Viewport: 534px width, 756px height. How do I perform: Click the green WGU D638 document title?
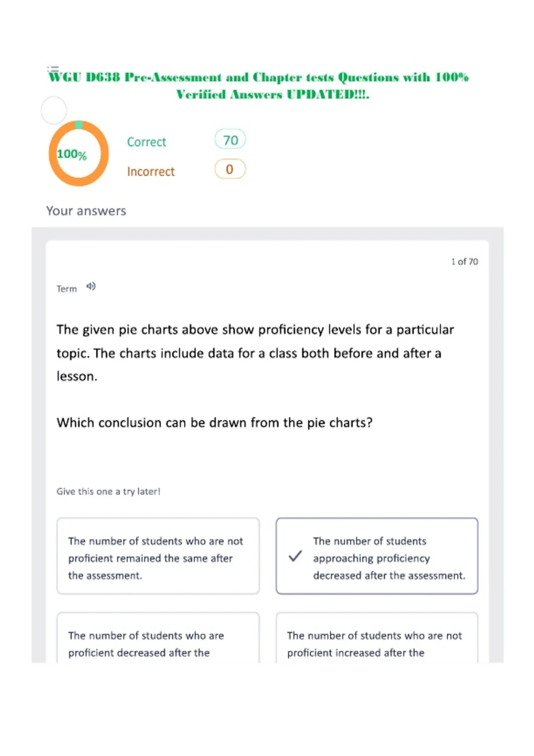pos(259,86)
